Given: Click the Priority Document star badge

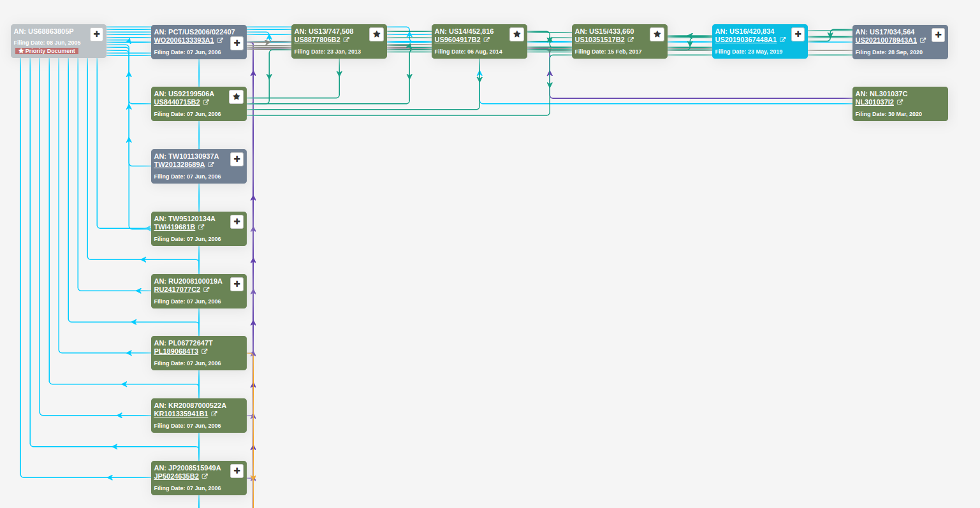Looking at the screenshot, I should point(46,50).
